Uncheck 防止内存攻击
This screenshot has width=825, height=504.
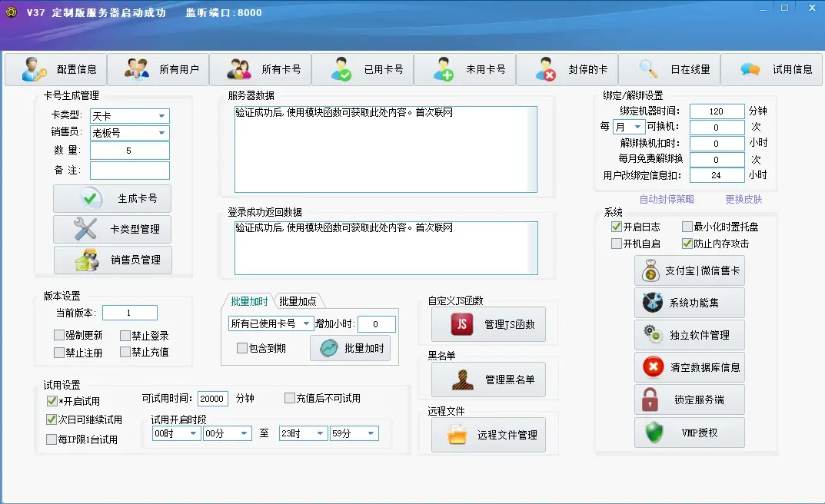point(687,244)
